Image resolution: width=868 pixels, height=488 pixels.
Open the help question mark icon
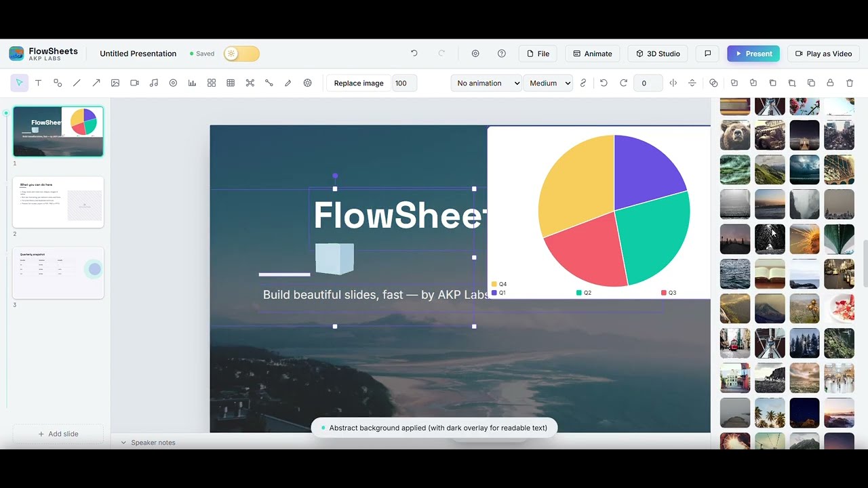pos(502,54)
